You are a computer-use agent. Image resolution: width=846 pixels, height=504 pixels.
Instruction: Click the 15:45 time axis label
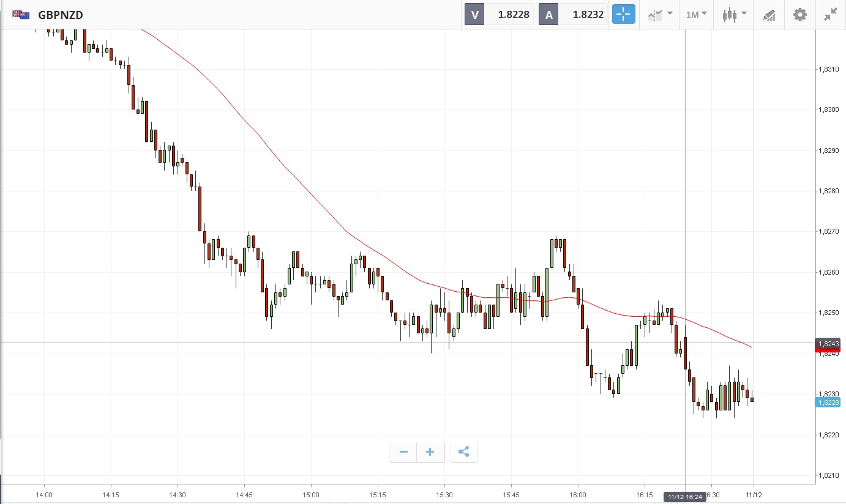511,494
